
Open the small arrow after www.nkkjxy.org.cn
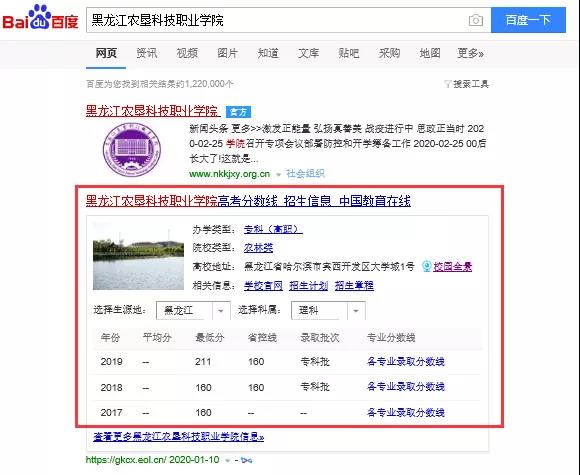click(279, 174)
